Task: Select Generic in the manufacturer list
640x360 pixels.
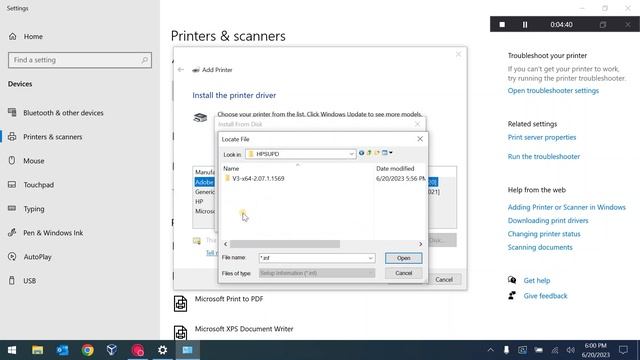Action: click(204, 192)
